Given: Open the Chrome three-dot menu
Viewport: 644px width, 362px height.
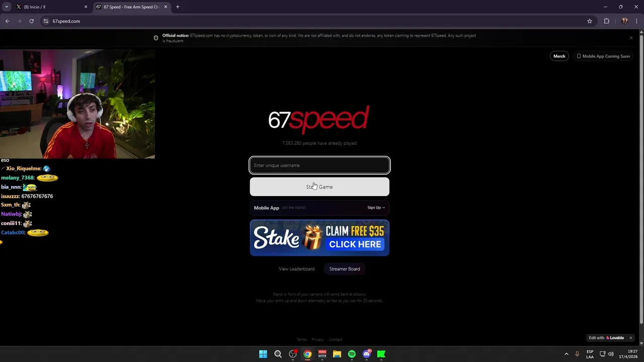Looking at the screenshot, I should click(x=637, y=21).
